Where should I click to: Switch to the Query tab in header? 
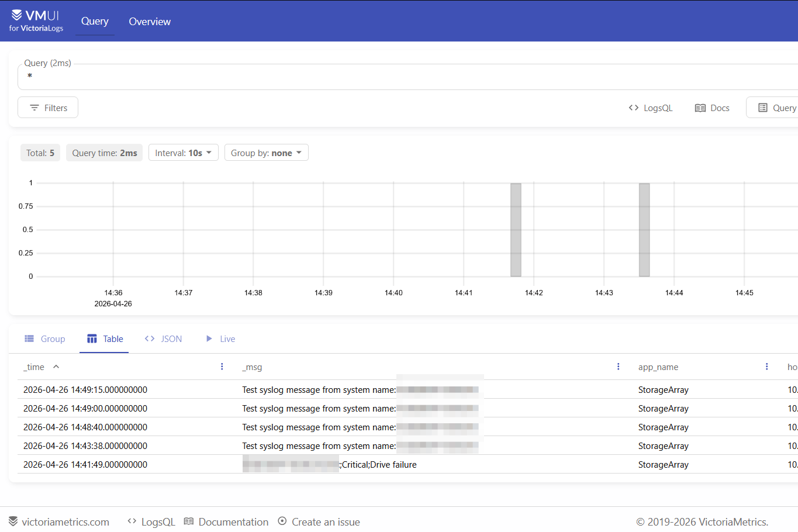point(95,21)
